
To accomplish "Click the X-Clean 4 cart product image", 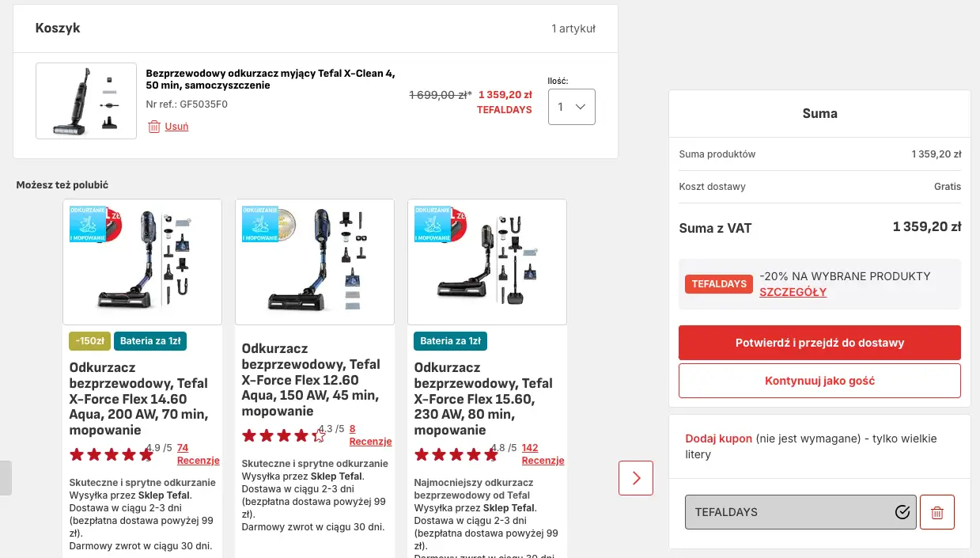I will [86, 101].
